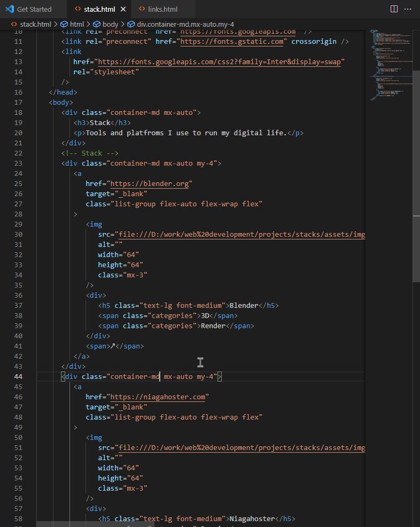Image resolution: width=420 pixels, height=527 pixels.
Task: Click line number 23 in the gutter
Action: point(18,164)
